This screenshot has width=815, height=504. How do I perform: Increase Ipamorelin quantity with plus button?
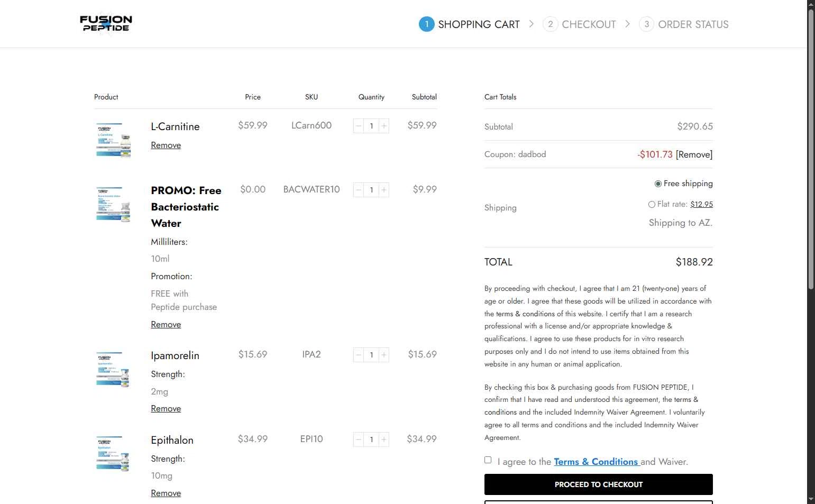click(384, 355)
